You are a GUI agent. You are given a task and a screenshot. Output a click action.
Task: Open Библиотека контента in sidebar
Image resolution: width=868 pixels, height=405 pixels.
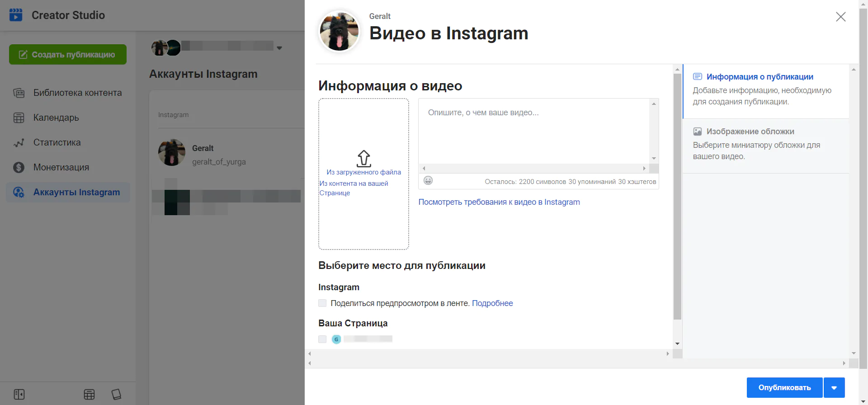(77, 93)
